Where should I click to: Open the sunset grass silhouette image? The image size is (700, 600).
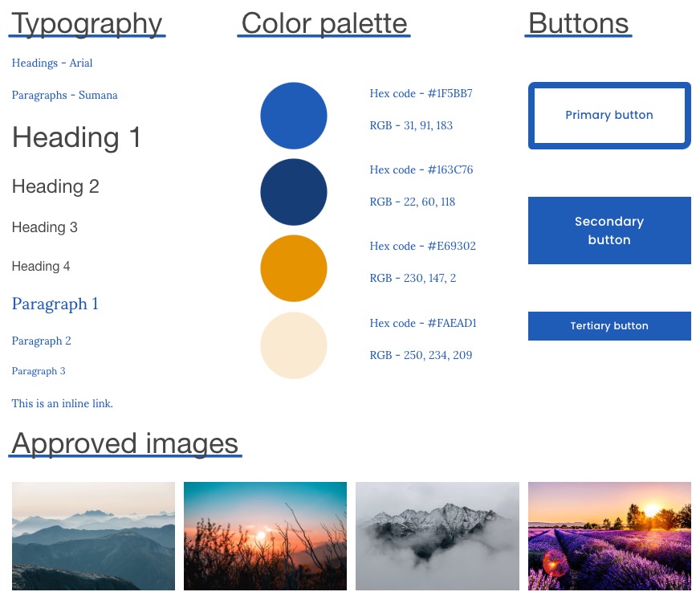coord(265,536)
